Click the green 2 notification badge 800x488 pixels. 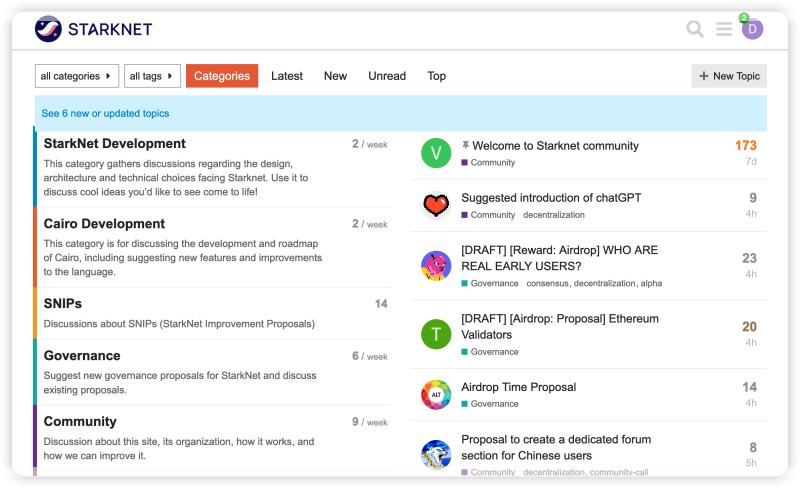[x=744, y=18]
